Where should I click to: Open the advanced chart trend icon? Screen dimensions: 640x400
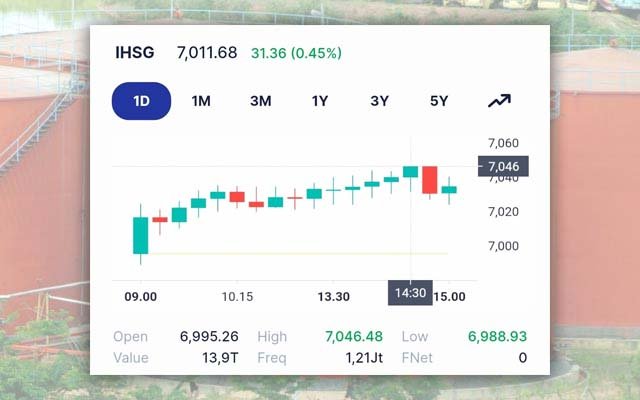[499, 101]
